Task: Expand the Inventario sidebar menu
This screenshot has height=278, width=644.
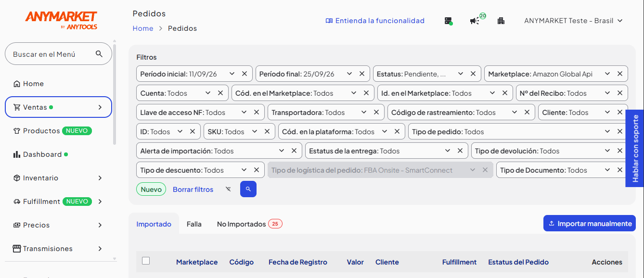Action: [x=58, y=178]
